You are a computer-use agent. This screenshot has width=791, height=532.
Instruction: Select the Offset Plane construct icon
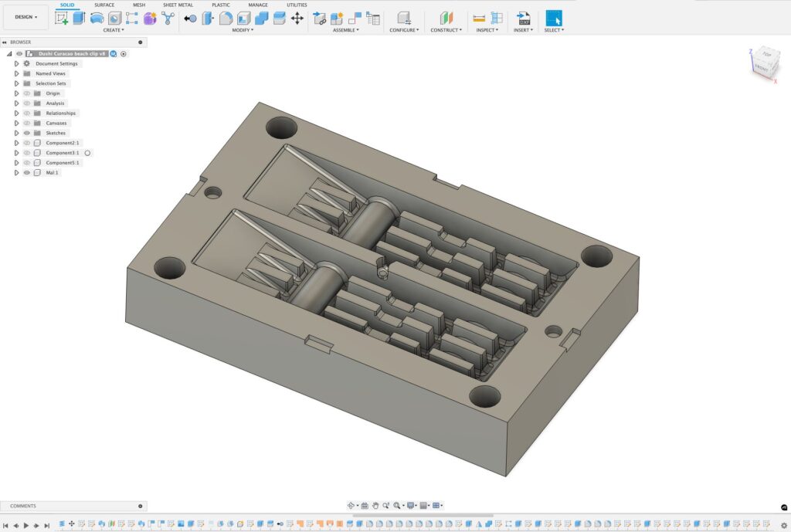(446, 19)
